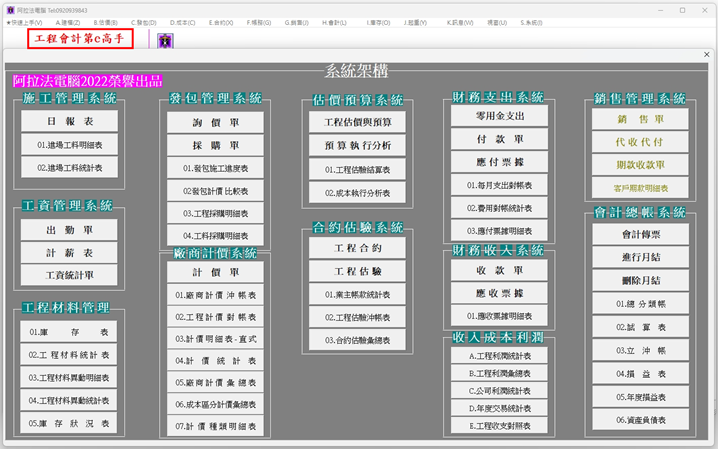719x450 pixels.
Task: Click the 工程合約 button
Action: click(357, 247)
